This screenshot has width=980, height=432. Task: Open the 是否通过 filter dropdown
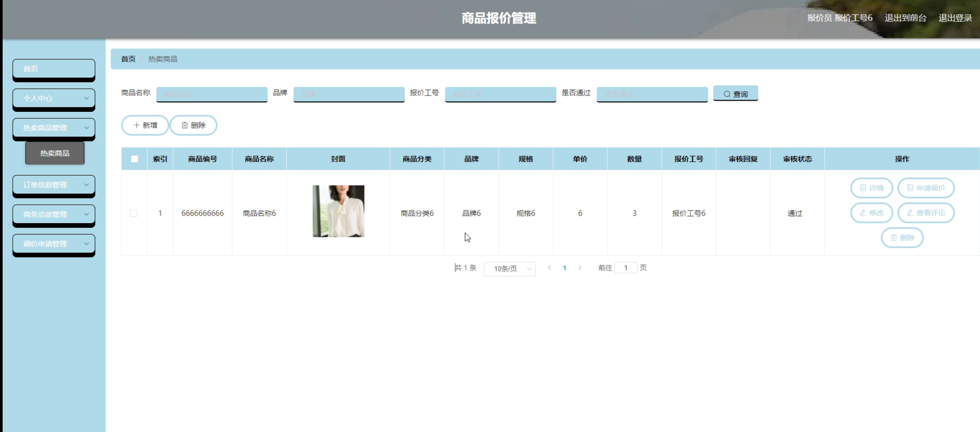click(x=652, y=94)
